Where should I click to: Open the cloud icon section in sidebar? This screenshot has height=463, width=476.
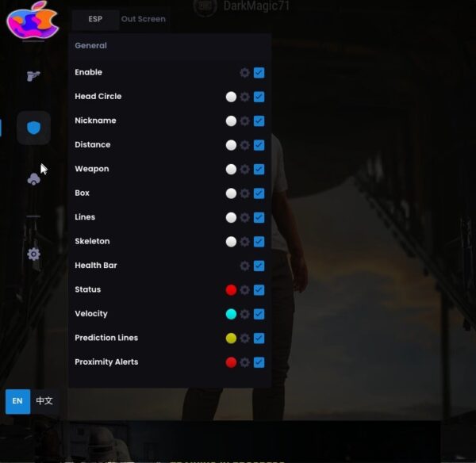[33, 180]
